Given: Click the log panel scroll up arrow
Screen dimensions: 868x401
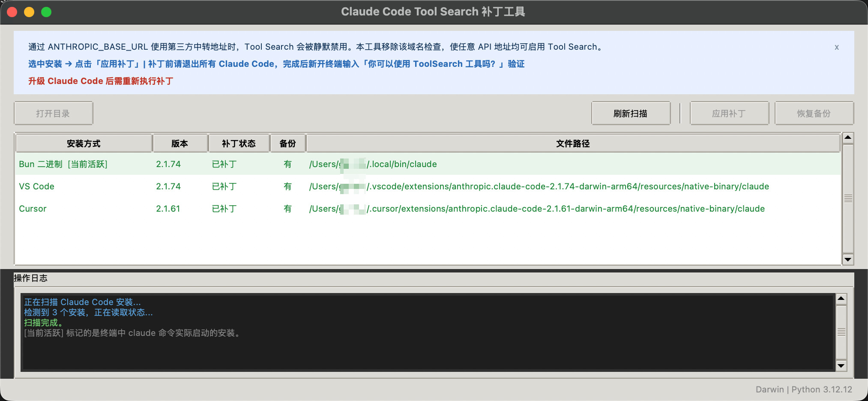Looking at the screenshot, I should pos(841,299).
